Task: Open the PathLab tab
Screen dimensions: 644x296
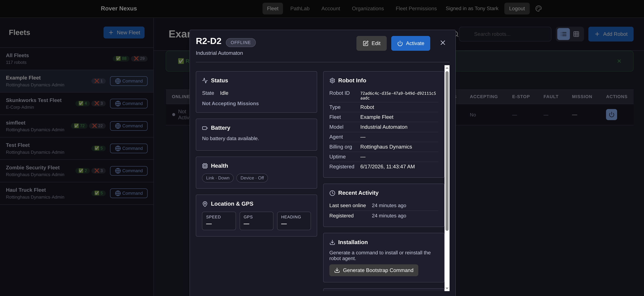Action: click(x=299, y=9)
